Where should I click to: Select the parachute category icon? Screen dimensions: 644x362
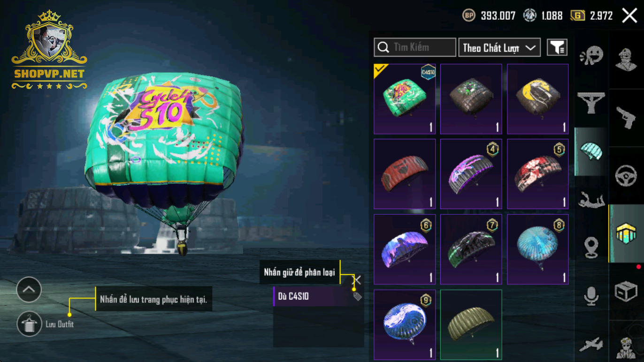tap(591, 151)
